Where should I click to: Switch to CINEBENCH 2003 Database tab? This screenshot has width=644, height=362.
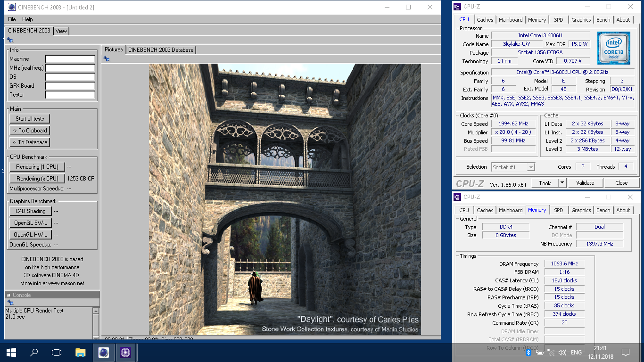[161, 50]
